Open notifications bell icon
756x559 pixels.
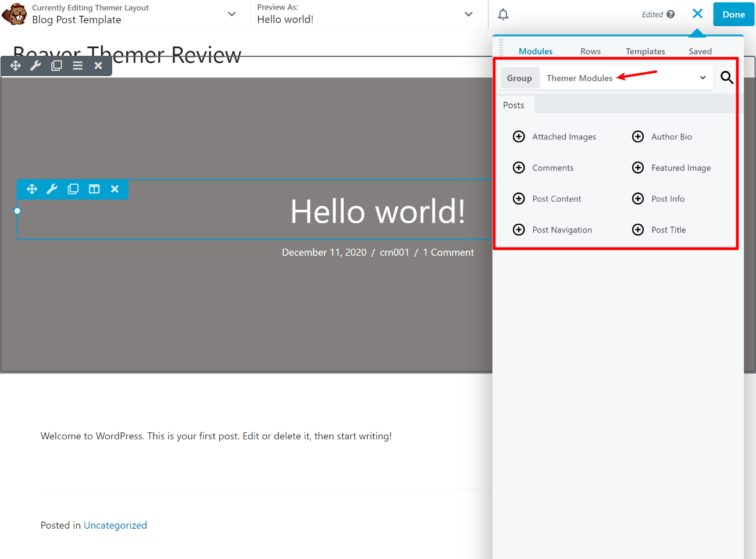[503, 15]
